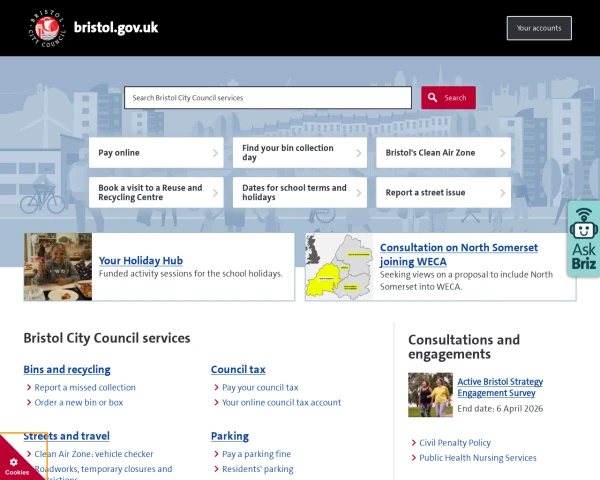
Task: Open Dates for school terms and holidays tile
Action: [x=300, y=193]
